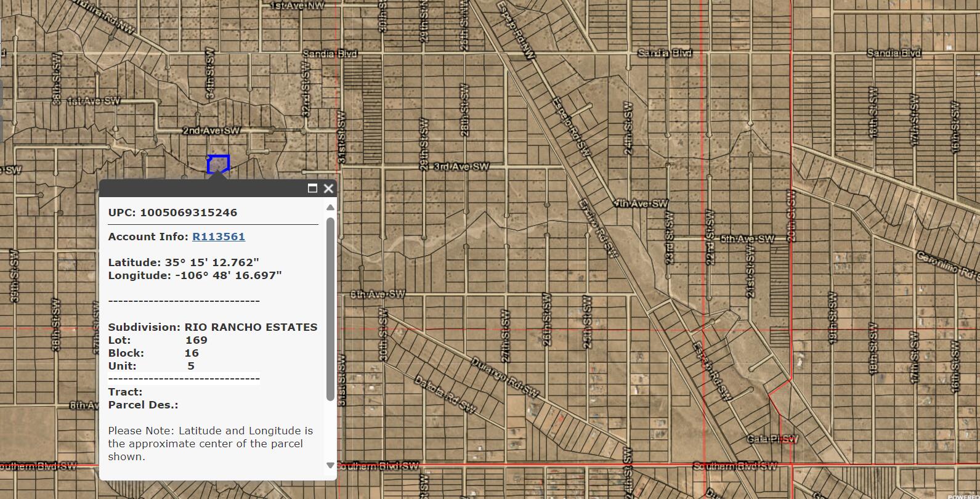Click the RIO RANCHO ESTATES subdivision text
This screenshot has height=499, width=980.
click(251, 327)
